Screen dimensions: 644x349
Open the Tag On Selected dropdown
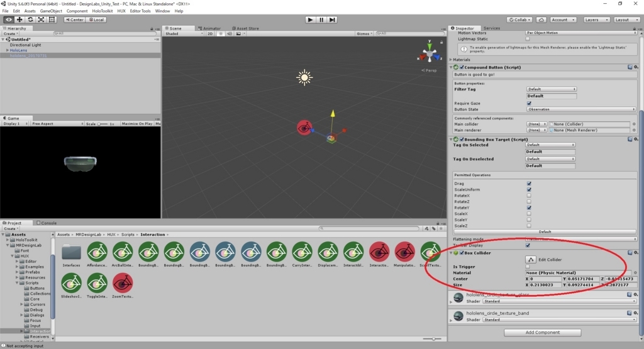(550, 145)
